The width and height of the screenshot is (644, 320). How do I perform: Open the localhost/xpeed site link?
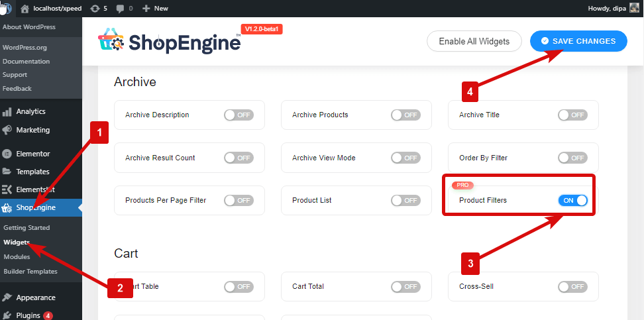click(58, 8)
